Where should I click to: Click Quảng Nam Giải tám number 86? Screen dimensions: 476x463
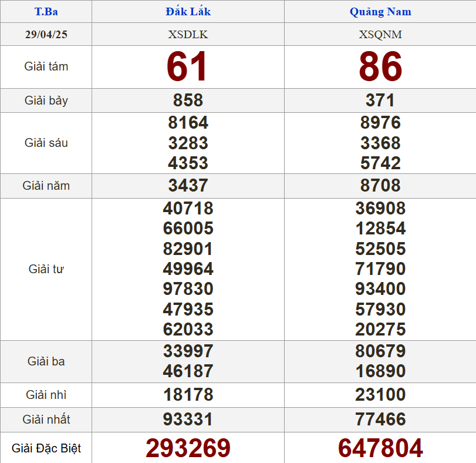point(380,66)
